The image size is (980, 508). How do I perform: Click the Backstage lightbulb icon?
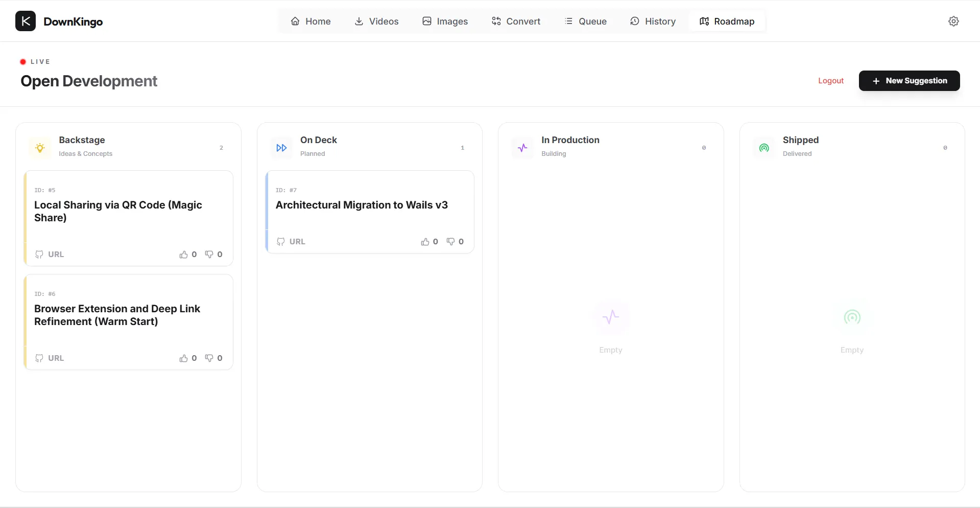tap(40, 147)
